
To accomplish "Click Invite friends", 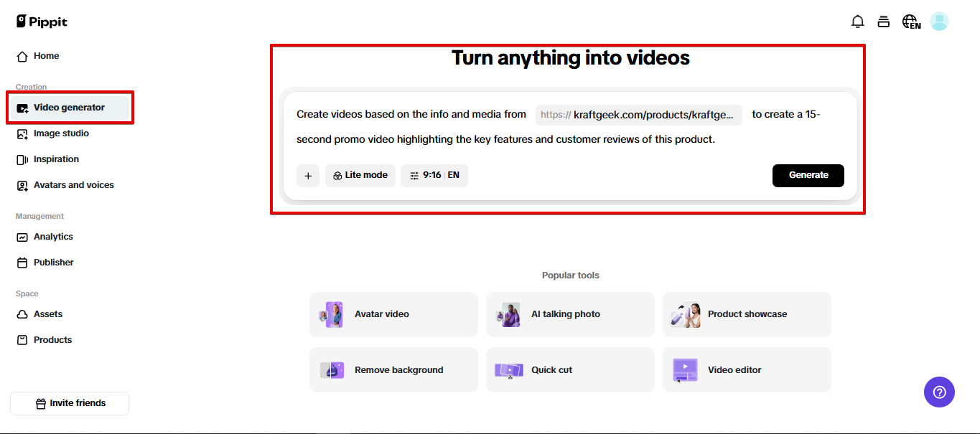I will [x=69, y=403].
